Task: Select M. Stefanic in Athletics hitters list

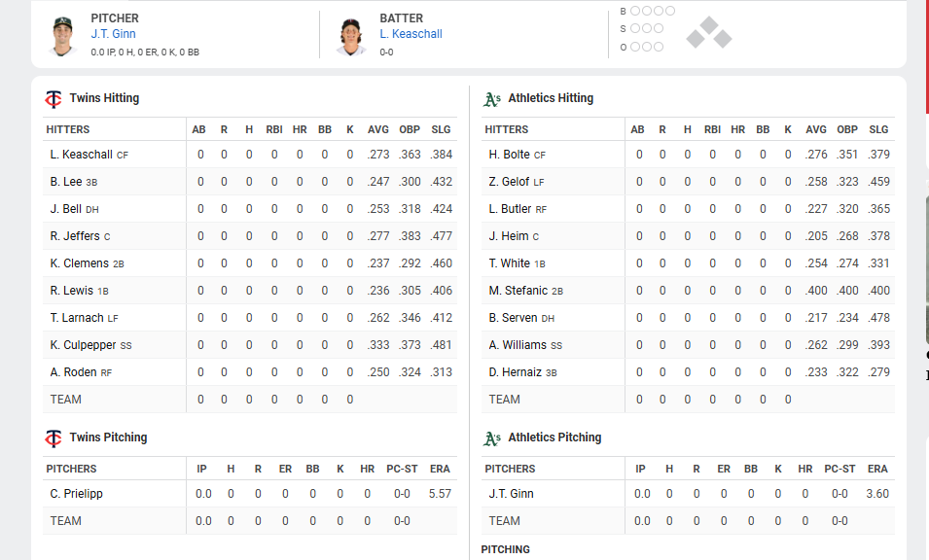Action: (x=518, y=291)
